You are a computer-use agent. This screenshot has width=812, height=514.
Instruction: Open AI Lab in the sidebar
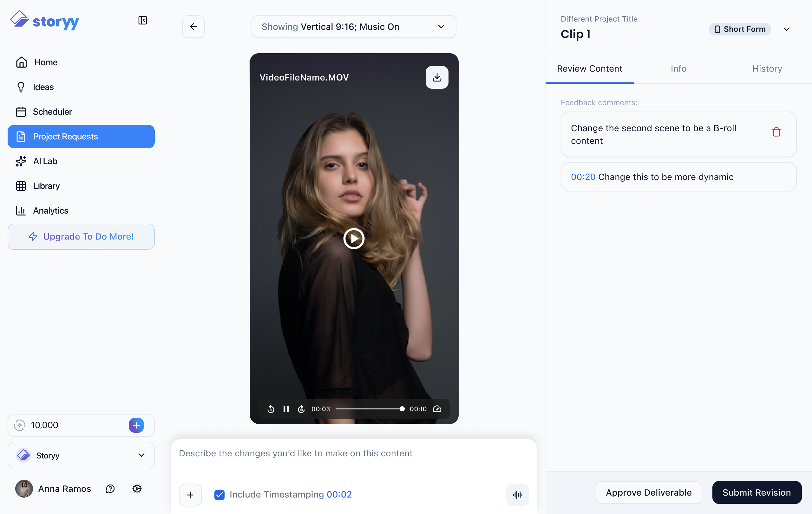pyautogui.click(x=81, y=161)
